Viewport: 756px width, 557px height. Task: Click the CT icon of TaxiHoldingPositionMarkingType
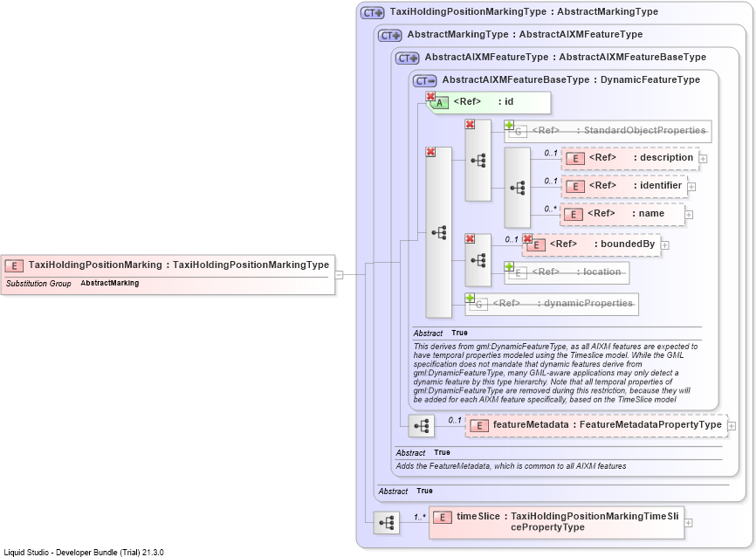coord(372,13)
